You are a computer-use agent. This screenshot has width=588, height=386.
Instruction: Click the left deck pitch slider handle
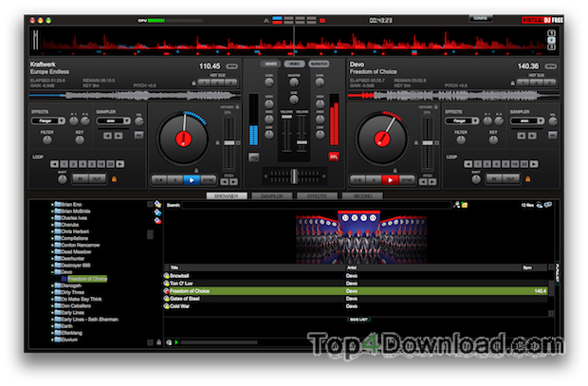point(229,143)
